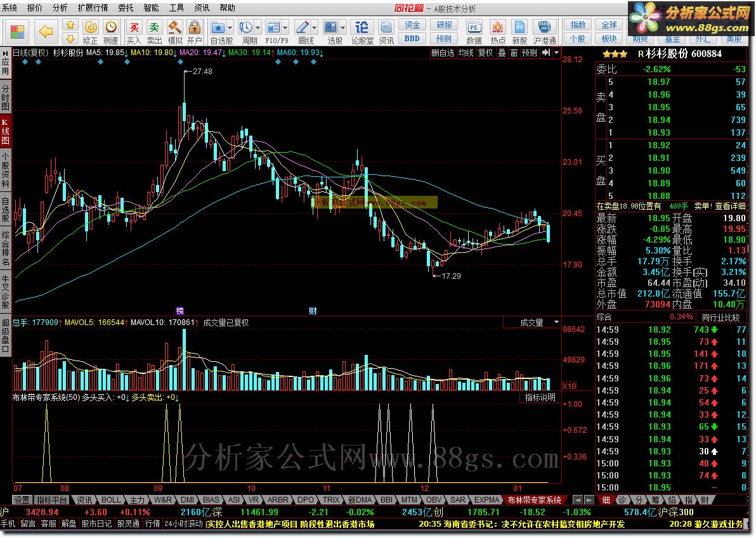Open 新股 IPO icon
Screen dimensions: 756x538
pyautogui.click(x=520, y=32)
